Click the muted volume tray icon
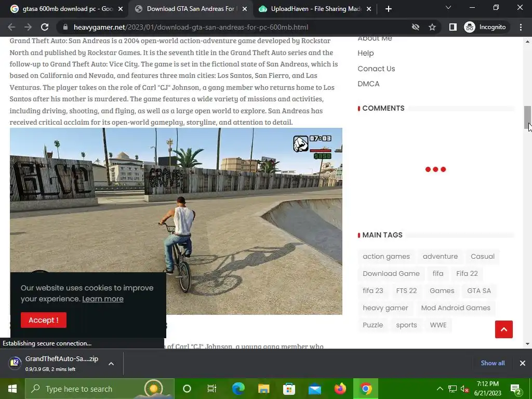The image size is (532, 399). click(464, 389)
